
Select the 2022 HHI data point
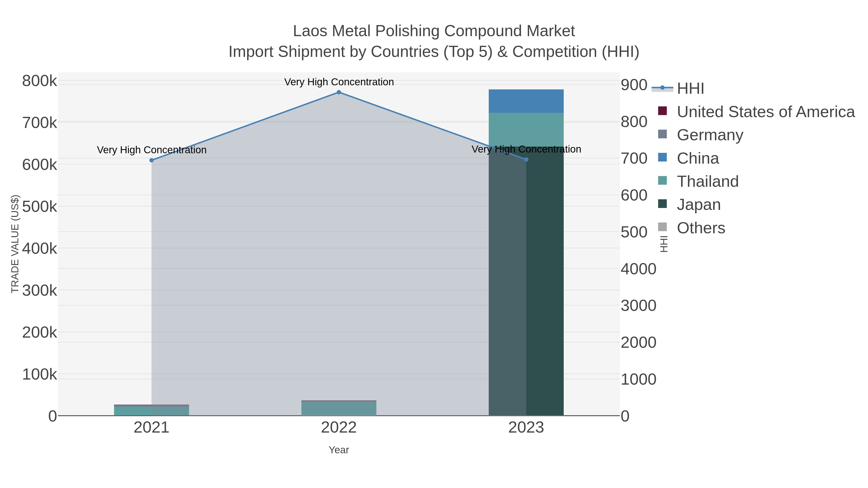pyautogui.click(x=339, y=92)
